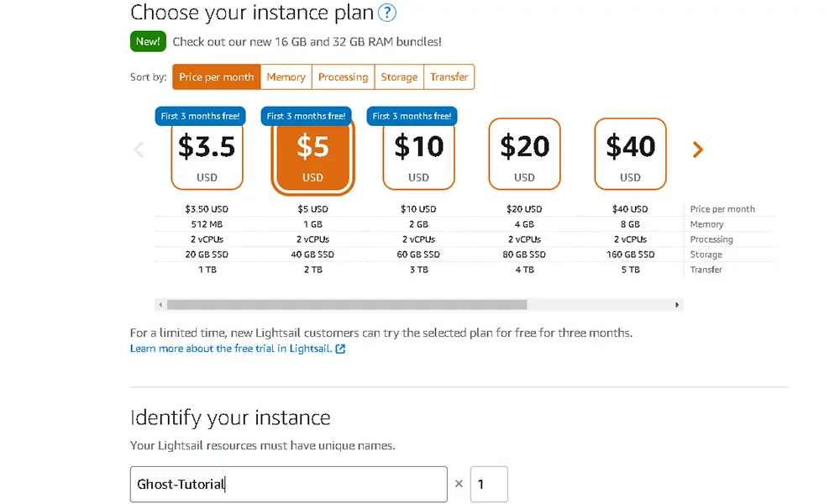Image resolution: width=840 pixels, height=504 pixels.
Task: Select the highlighted $5 USD plan
Action: click(312, 155)
